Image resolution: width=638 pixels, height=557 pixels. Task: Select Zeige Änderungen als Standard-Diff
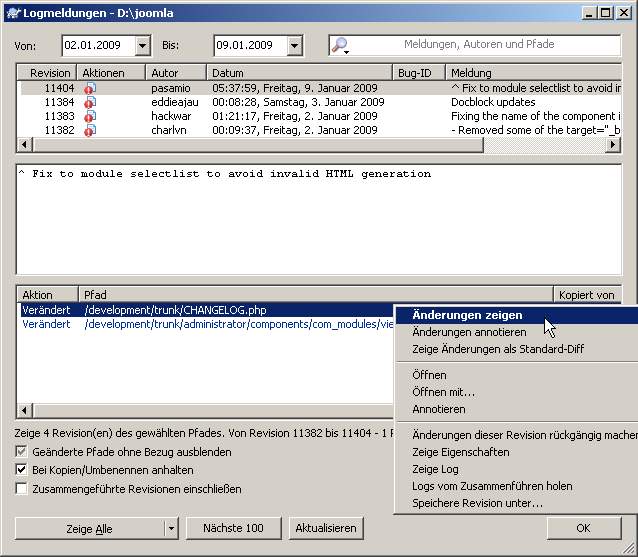point(516,349)
